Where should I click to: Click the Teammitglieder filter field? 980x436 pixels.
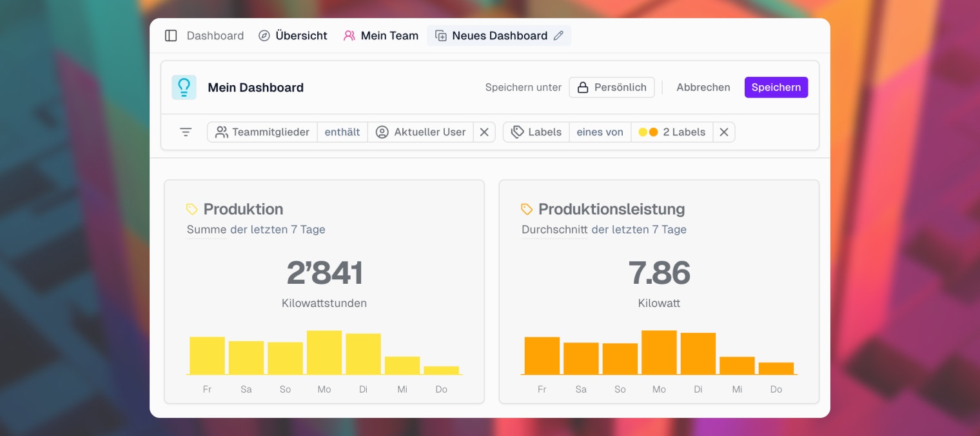click(x=262, y=132)
